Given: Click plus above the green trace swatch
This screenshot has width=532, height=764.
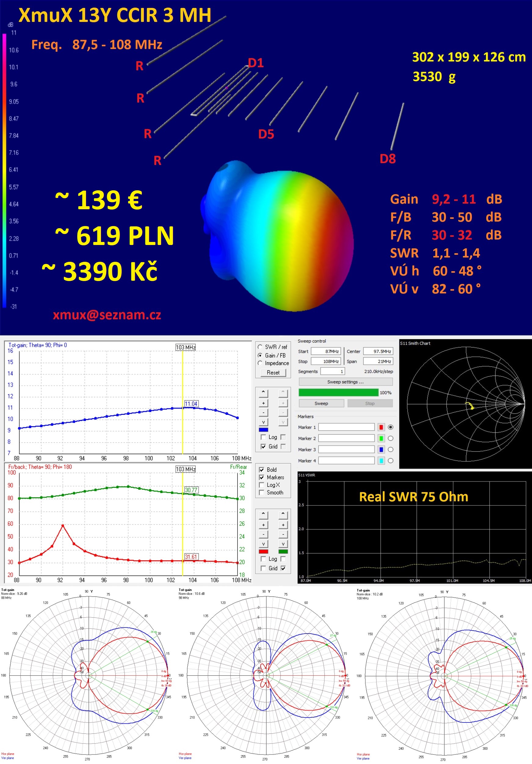Looking at the screenshot, I should [x=283, y=525].
